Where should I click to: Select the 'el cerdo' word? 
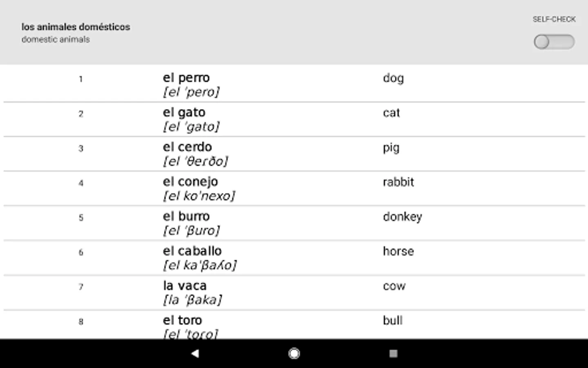[x=187, y=147]
